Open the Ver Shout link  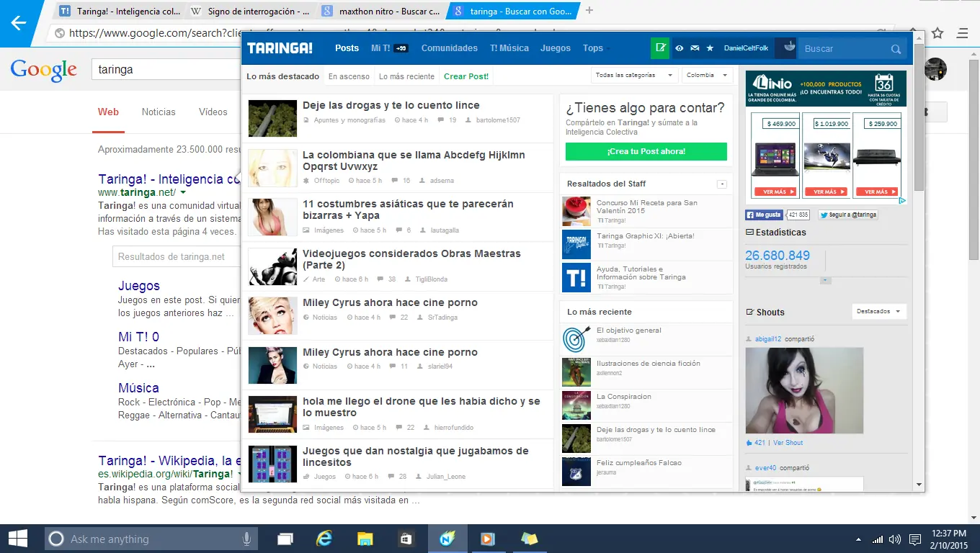tap(788, 443)
